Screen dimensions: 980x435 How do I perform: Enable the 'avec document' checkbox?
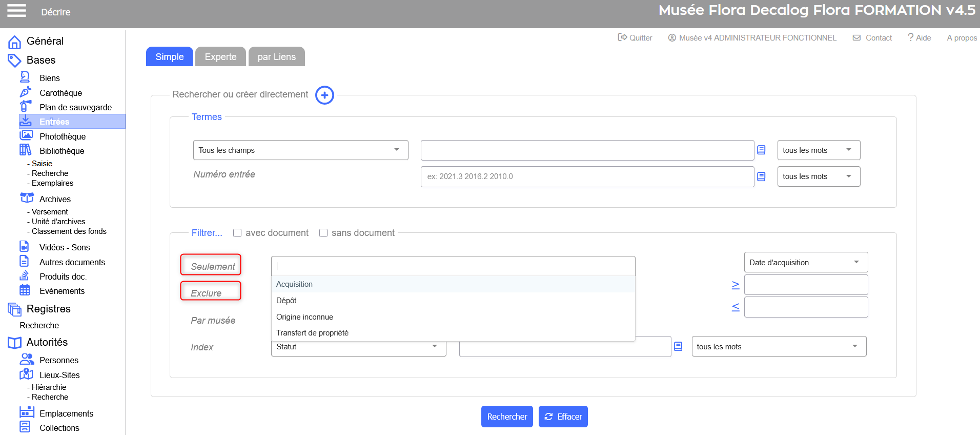point(237,233)
